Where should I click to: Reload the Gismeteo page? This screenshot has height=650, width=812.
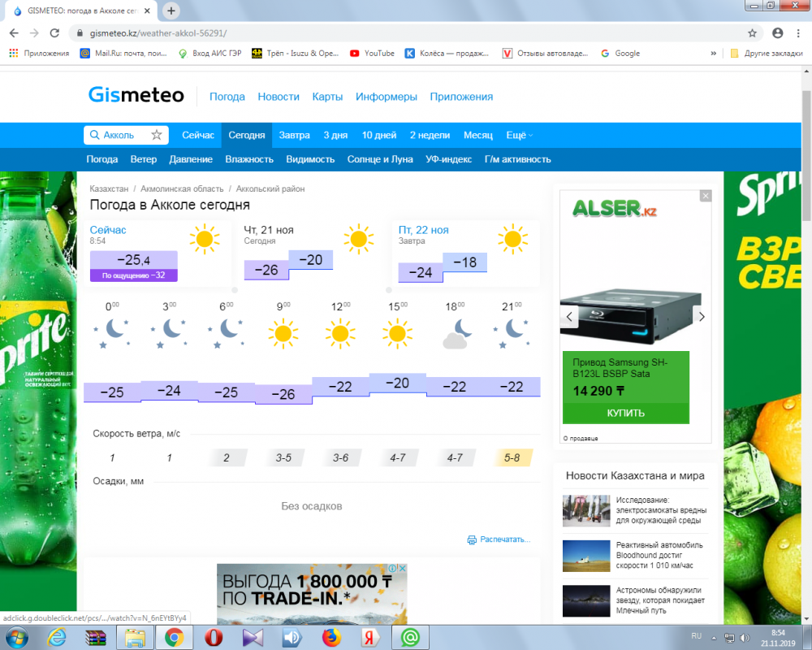[54, 33]
